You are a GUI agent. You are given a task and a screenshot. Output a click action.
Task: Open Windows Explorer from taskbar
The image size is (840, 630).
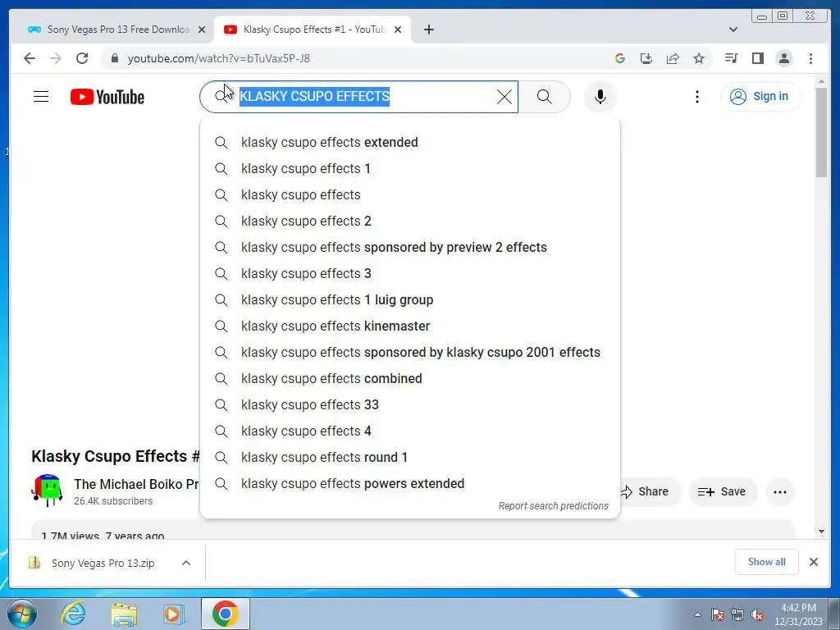coord(124,614)
